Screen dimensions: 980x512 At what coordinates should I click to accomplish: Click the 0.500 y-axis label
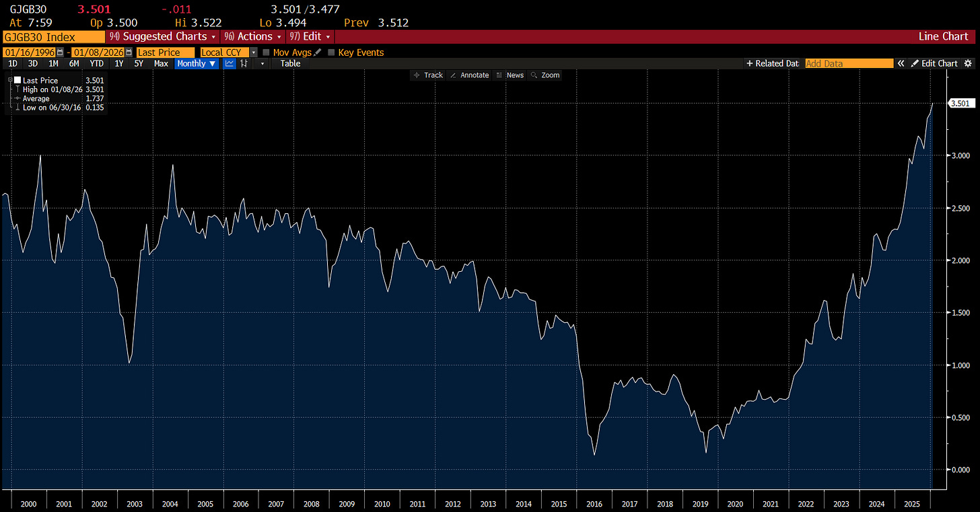[960, 418]
